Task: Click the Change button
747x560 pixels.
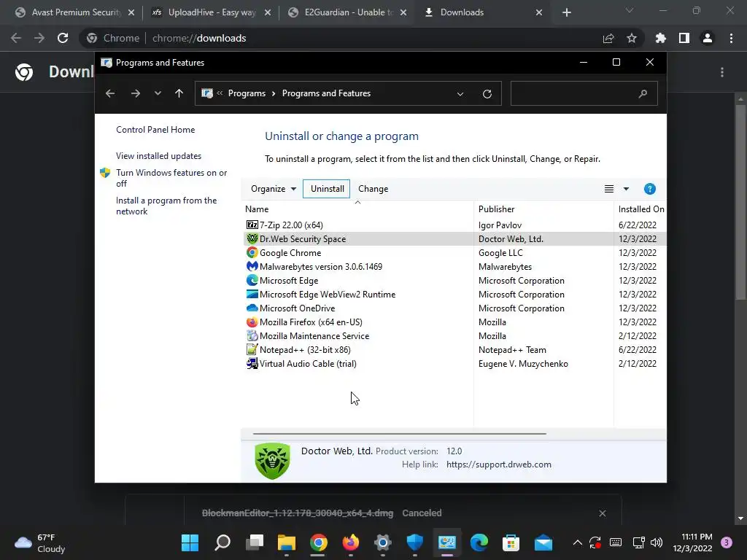Action: tap(373, 189)
